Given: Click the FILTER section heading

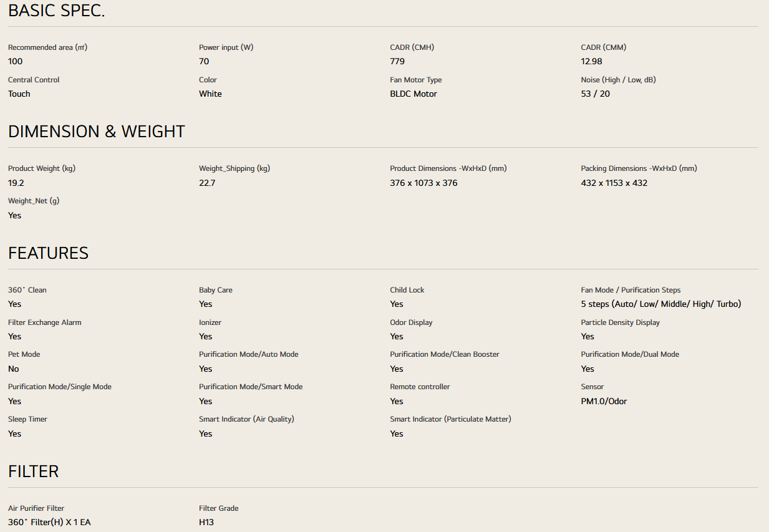Looking at the screenshot, I should click(33, 472).
